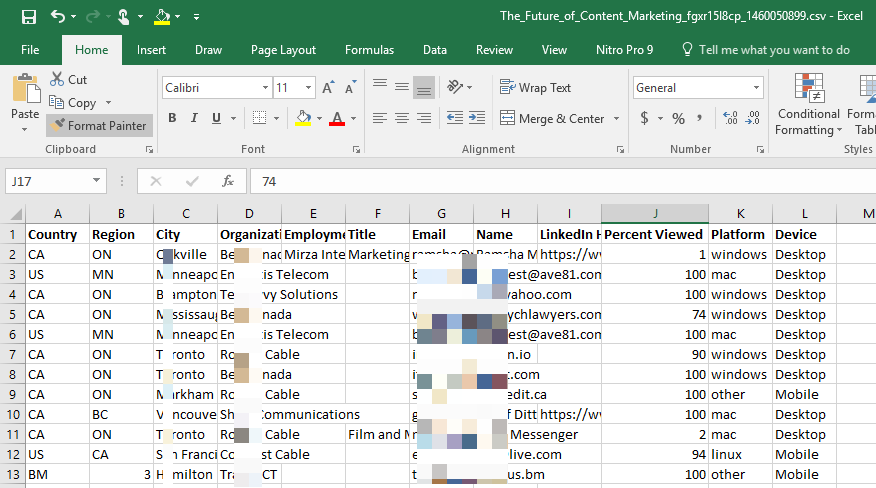The height and width of the screenshot is (488, 876).
Task: Click the Cut scissors icon
Action: coord(57,79)
